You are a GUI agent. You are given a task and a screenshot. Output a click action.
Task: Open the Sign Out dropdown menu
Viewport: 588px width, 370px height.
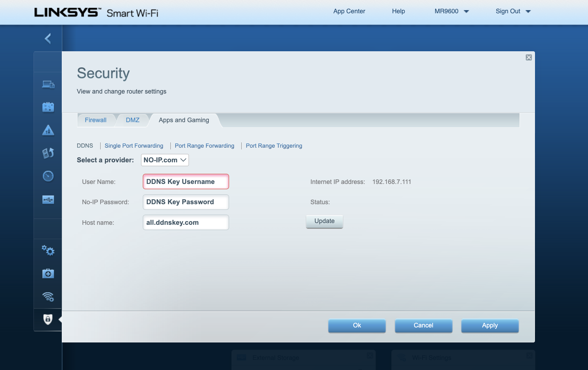point(513,11)
